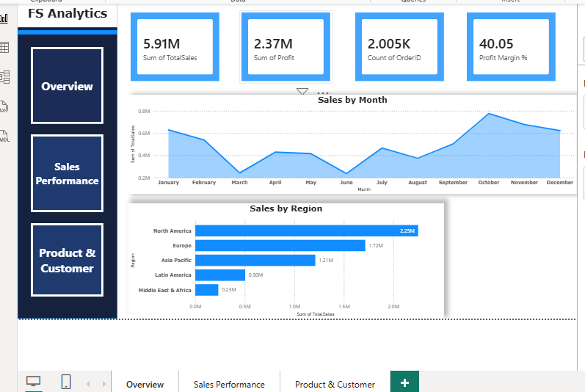Screen dimensions: 585x392
Task: Open the Product & Customer page tab
Action: pyautogui.click(x=335, y=384)
